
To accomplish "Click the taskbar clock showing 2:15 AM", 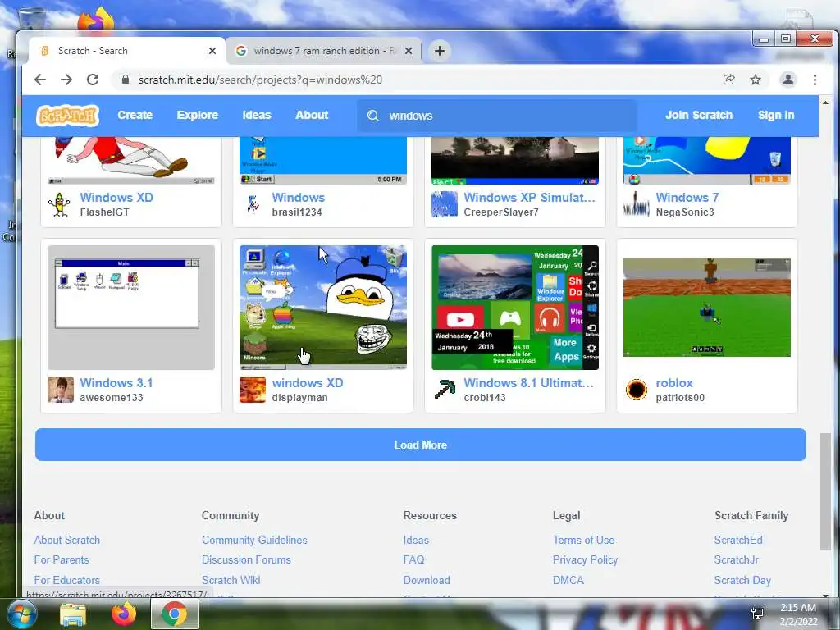I will tap(798, 614).
